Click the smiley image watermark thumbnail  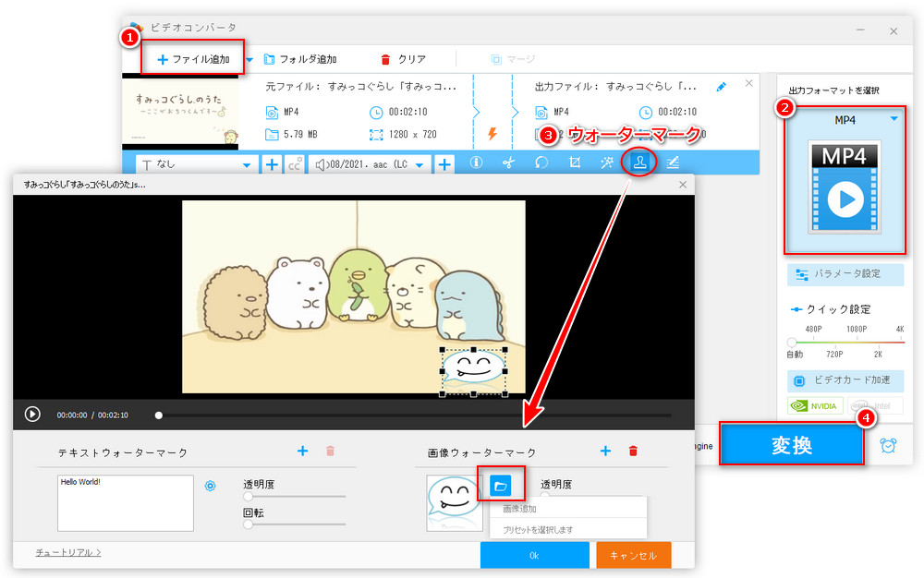point(455,503)
